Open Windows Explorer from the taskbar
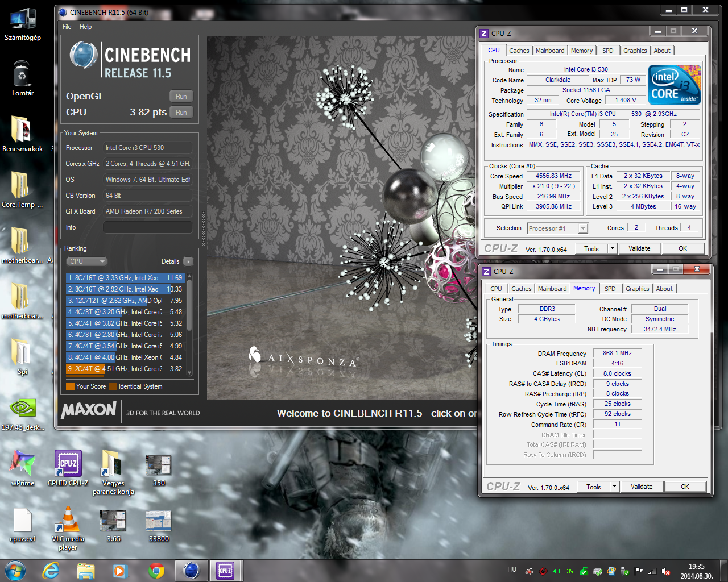728x582 pixels. coord(86,571)
